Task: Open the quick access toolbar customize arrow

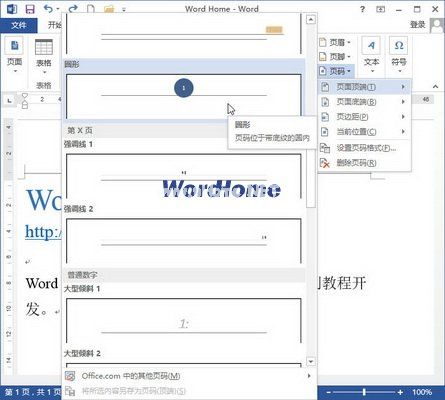Action: 124,10
